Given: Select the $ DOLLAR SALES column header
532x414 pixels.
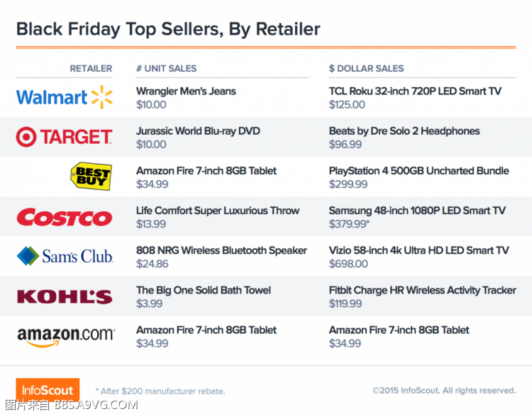Looking at the screenshot, I should tap(367, 69).
